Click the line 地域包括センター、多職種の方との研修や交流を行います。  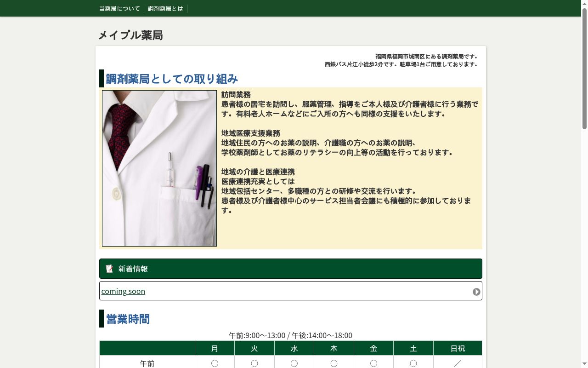(319, 191)
